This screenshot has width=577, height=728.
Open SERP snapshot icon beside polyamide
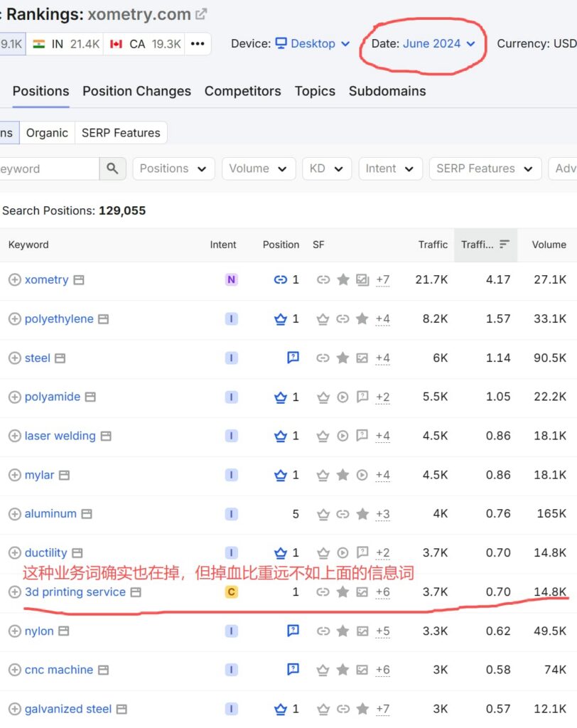click(90, 397)
